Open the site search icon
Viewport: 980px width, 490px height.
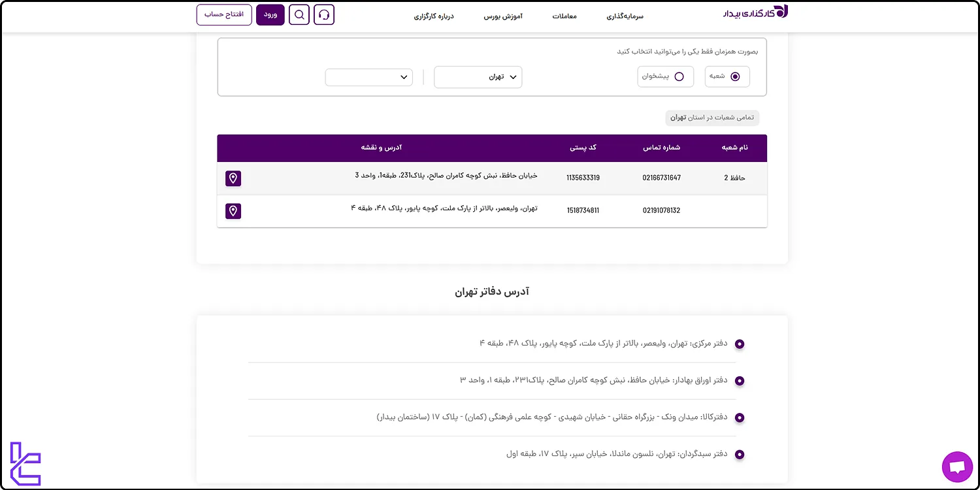coord(299,14)
